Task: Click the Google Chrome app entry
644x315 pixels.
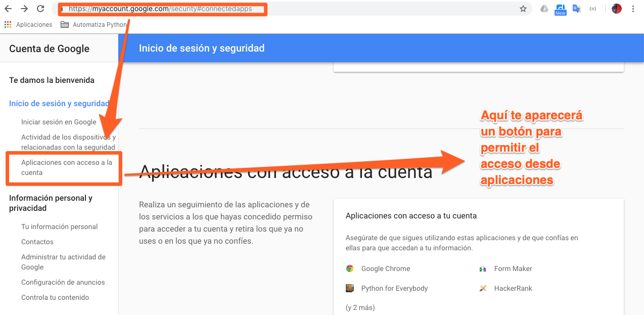Action: (385, 268)
